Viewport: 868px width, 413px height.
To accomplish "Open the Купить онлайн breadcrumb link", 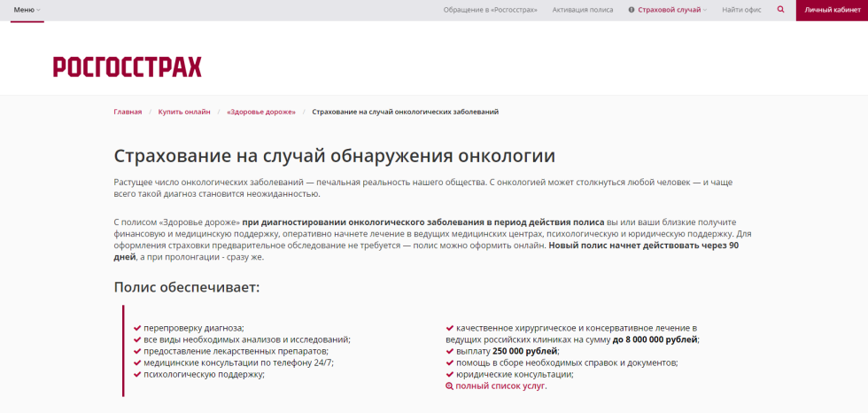I will pyautogui.click(x=184, y=112).
